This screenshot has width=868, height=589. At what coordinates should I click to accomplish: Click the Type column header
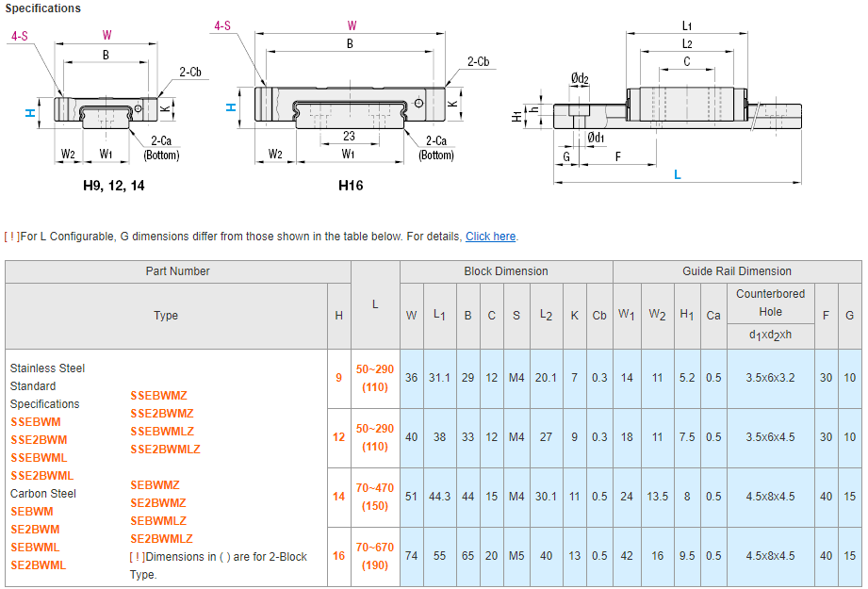tap(166, 316)
